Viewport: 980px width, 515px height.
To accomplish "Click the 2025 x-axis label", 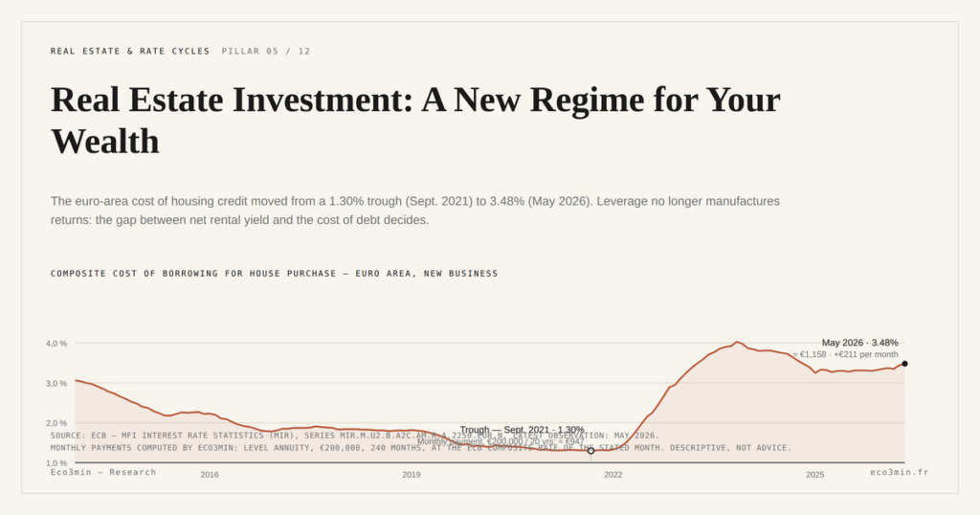I will [x=815, y=475].
